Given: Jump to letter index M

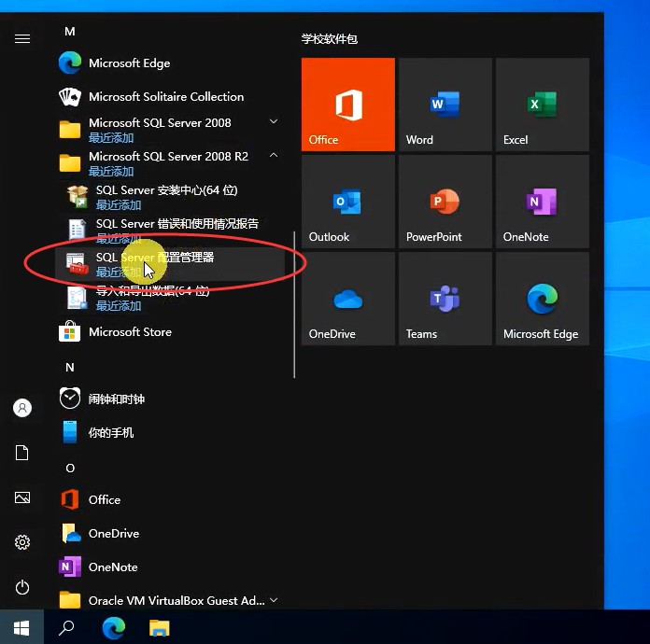Looking at the screenshot, I should pos(70,32).
